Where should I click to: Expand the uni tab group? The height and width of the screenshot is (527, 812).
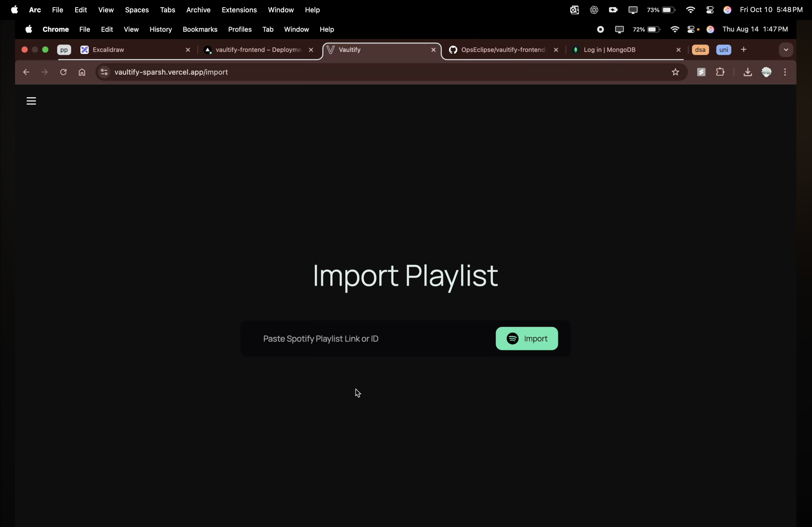click(x=723, y=50)
